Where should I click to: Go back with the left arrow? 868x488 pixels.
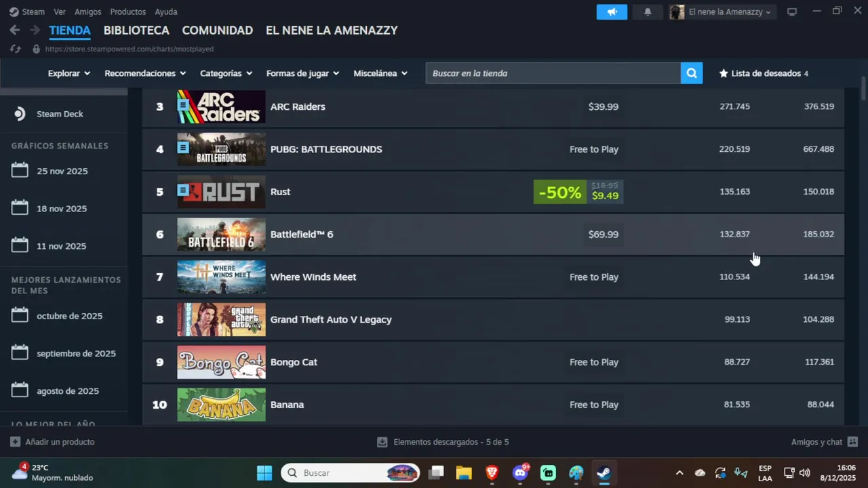[x=14, y=30]
